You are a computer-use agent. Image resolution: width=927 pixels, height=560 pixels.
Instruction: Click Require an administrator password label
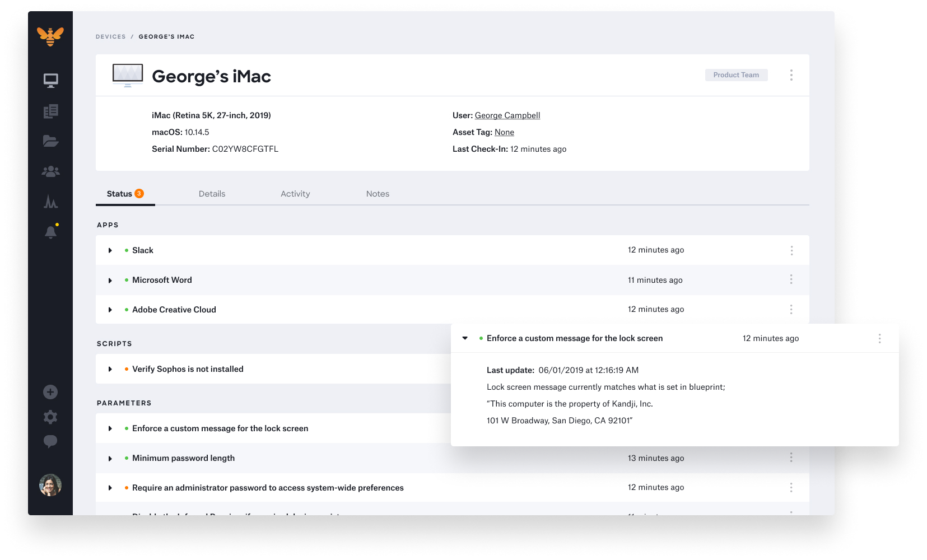(268, 488)
